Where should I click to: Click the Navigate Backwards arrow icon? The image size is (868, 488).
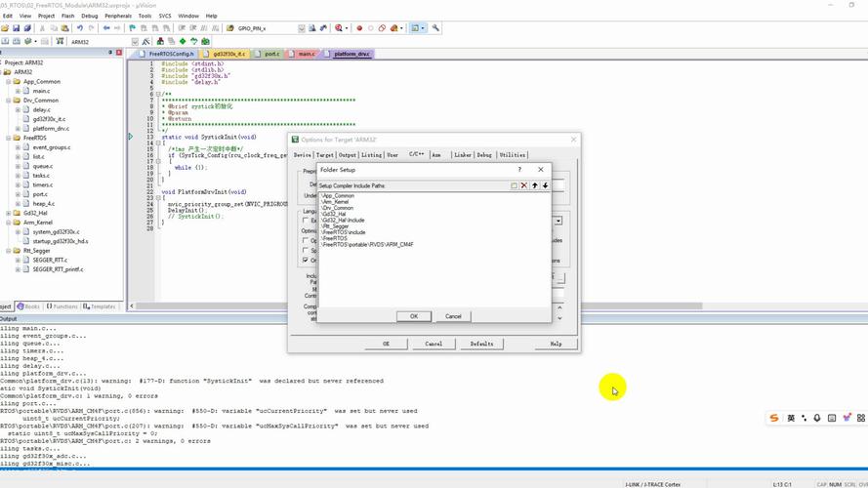point(106,28)
